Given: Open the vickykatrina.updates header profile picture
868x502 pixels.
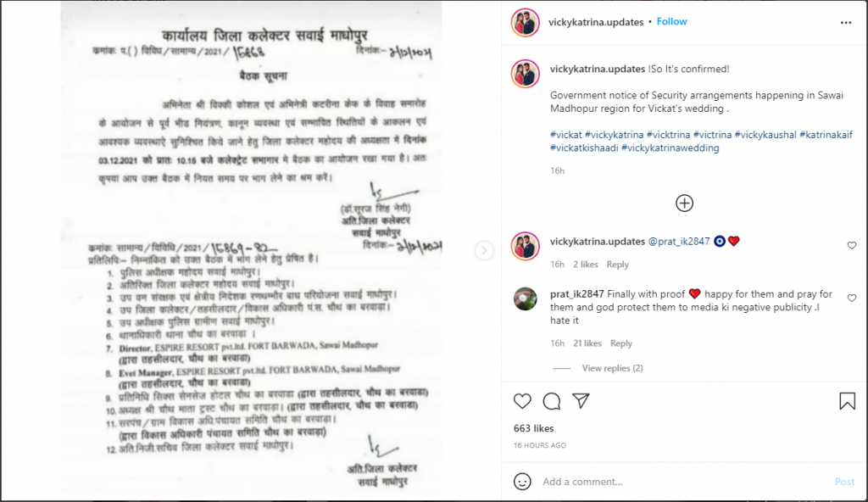Looking at the screenshot, I should pos(525,23).
